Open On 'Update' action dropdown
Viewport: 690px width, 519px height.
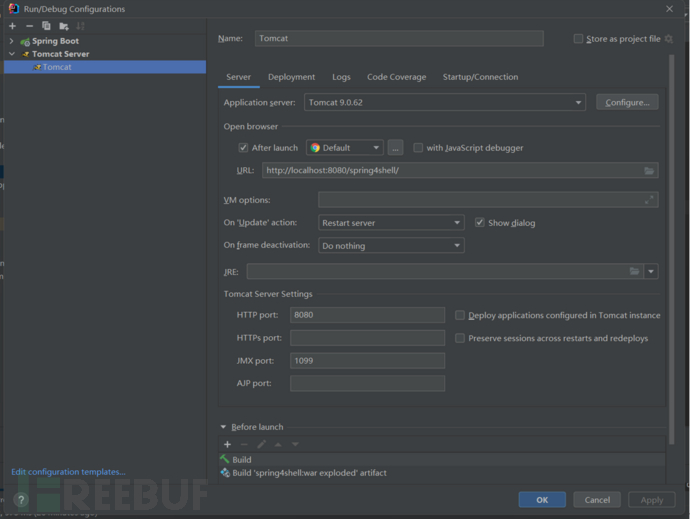[391, 223]
